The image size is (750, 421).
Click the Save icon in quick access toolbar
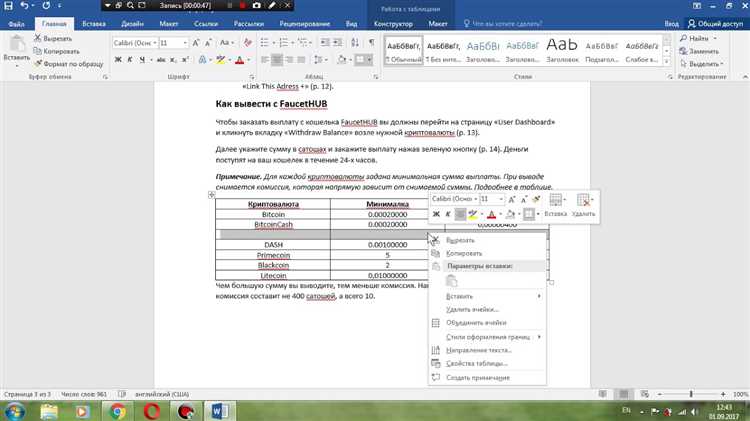8,6
